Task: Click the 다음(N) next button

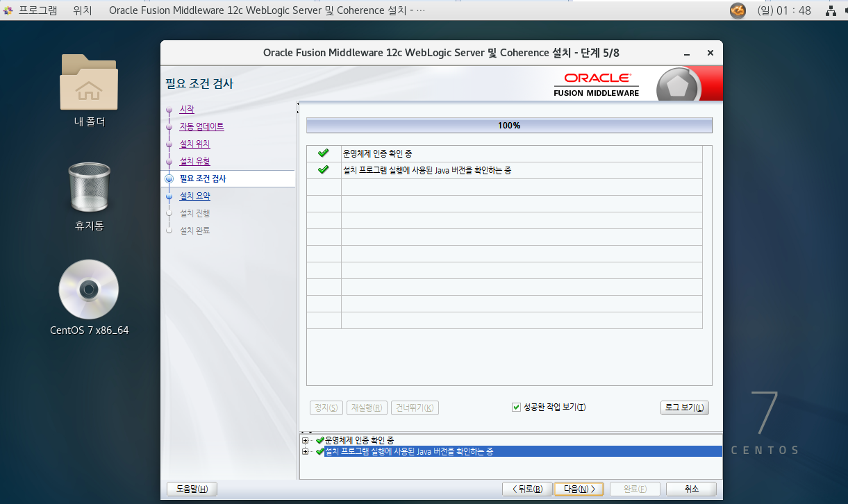Action: click(579, 489)
